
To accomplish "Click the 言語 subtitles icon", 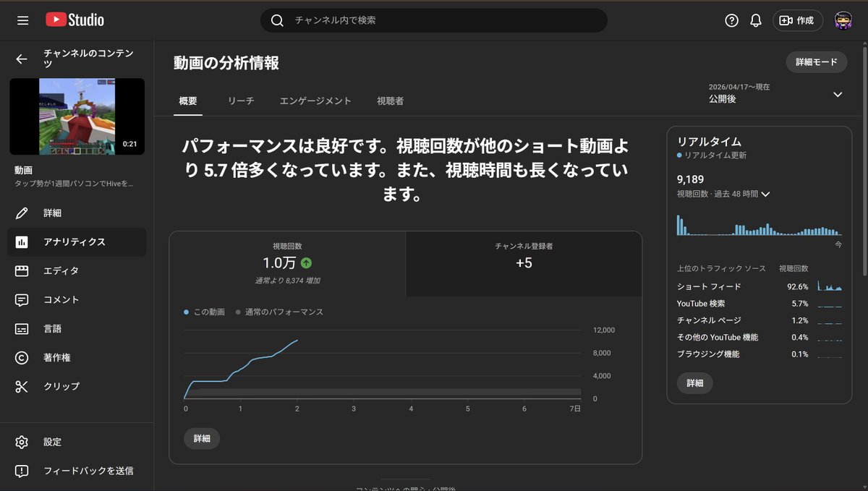I will 22,329.
